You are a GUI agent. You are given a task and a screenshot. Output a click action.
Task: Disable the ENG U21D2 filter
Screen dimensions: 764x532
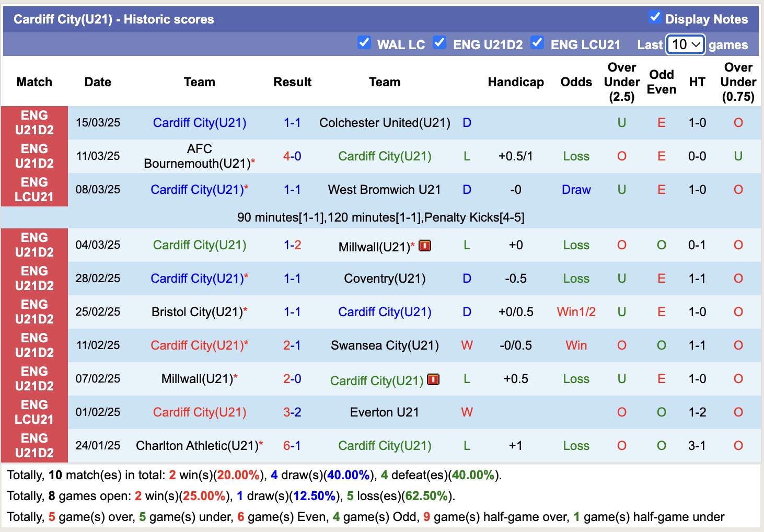pyautogui.click(x=440, y=43)
